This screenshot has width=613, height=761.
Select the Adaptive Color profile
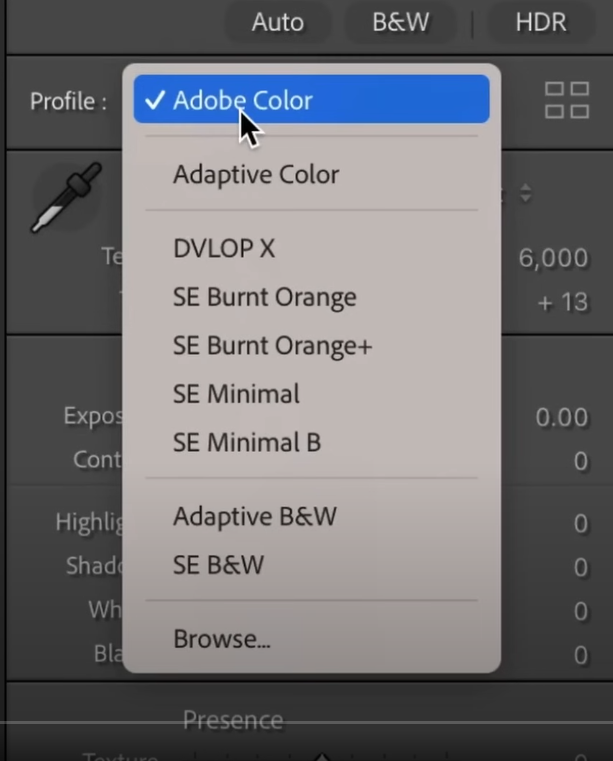click(x=312, y=174)
